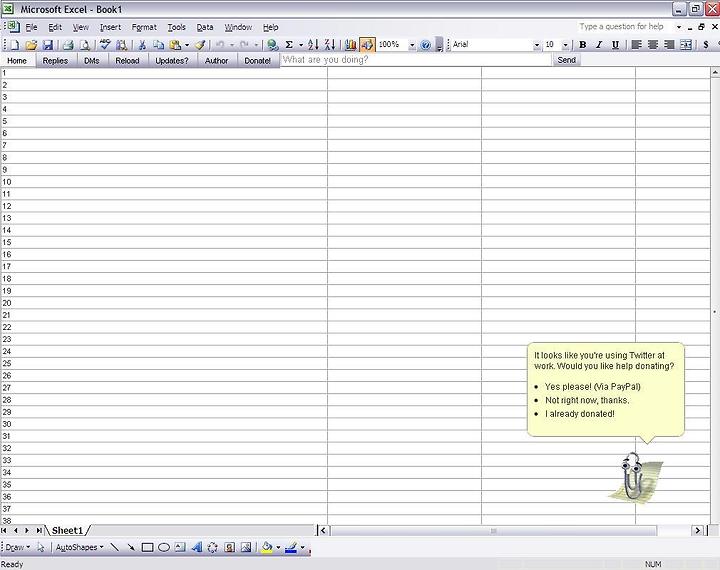Draw an arrow with the Arrow tool
Image resolution: width=720 pixels, height=570 pixels.
(x=131, y=547)
